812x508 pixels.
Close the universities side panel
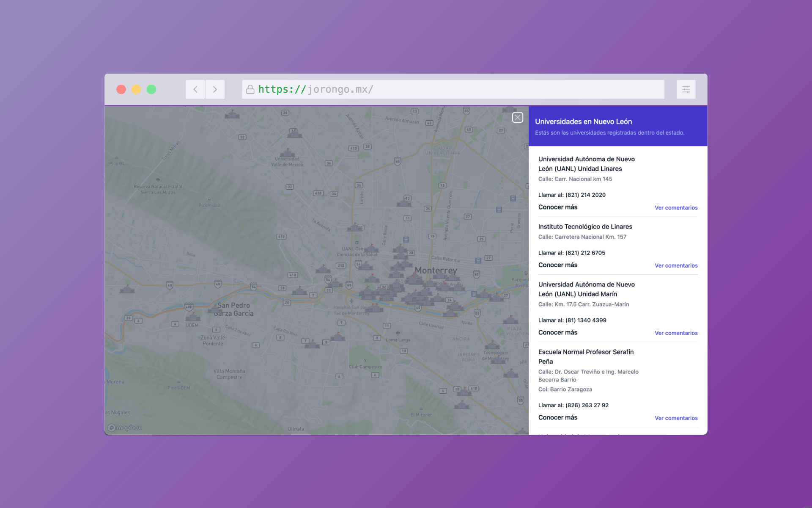click(518, 118)
